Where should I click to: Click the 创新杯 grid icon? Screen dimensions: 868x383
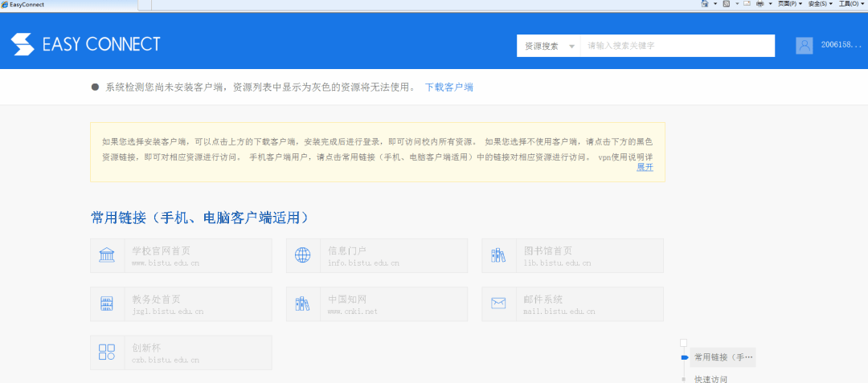pyautogui.click(x=107, y=352)
